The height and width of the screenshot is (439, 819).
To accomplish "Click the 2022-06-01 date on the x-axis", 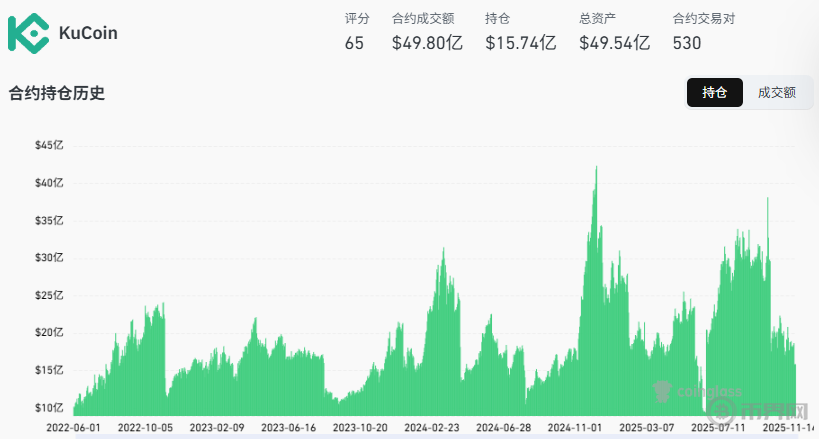I will (74, 427).
